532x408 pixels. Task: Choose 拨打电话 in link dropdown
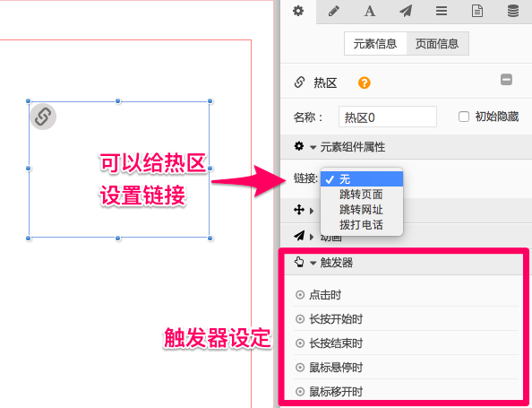361,224
